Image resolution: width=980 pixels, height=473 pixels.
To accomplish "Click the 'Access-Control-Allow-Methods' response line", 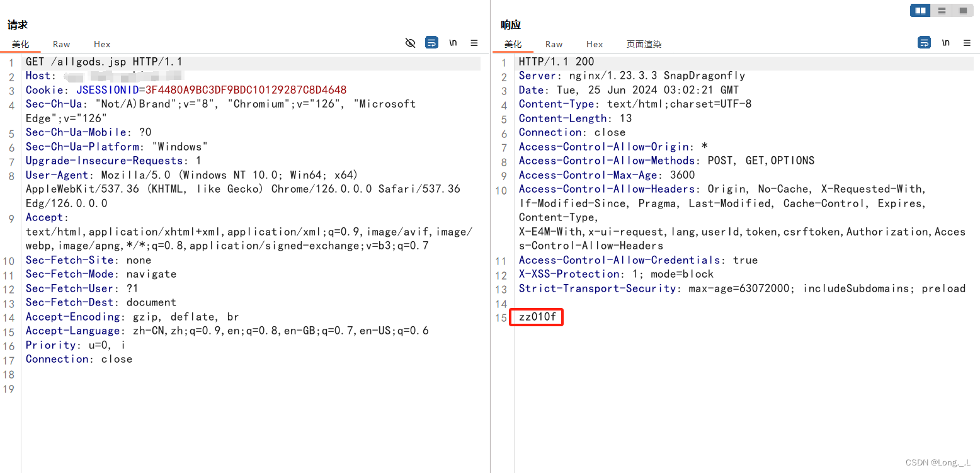I will [667, 161].
